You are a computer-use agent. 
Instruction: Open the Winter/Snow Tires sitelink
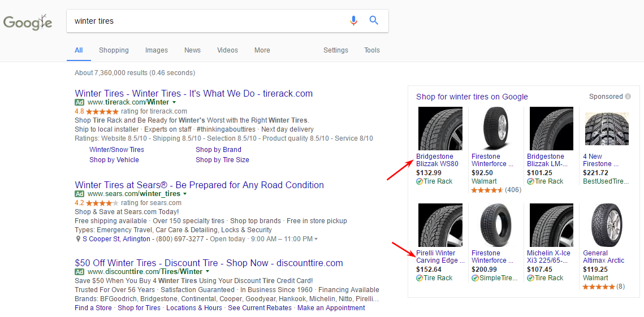[116, 150]
